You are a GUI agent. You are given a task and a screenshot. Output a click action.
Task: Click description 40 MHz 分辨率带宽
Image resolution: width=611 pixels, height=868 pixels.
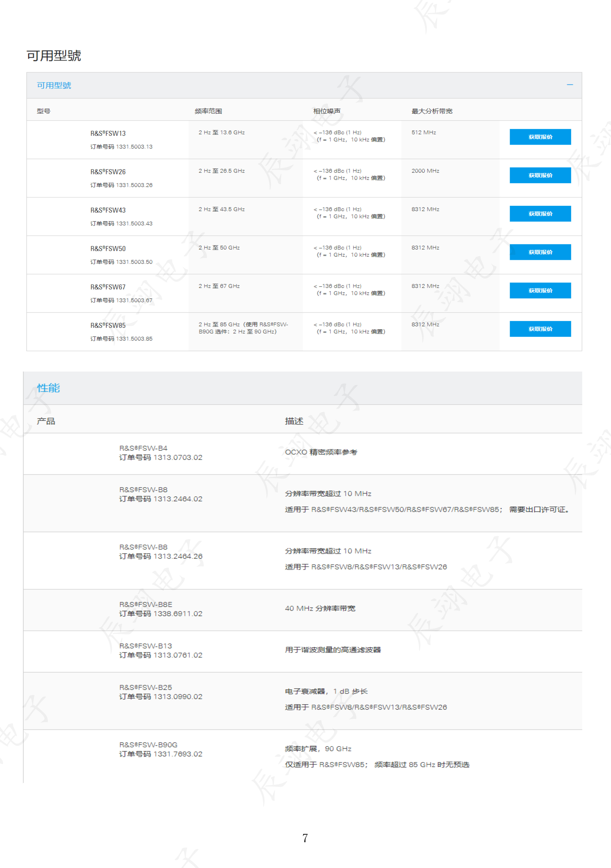[320, 608]
